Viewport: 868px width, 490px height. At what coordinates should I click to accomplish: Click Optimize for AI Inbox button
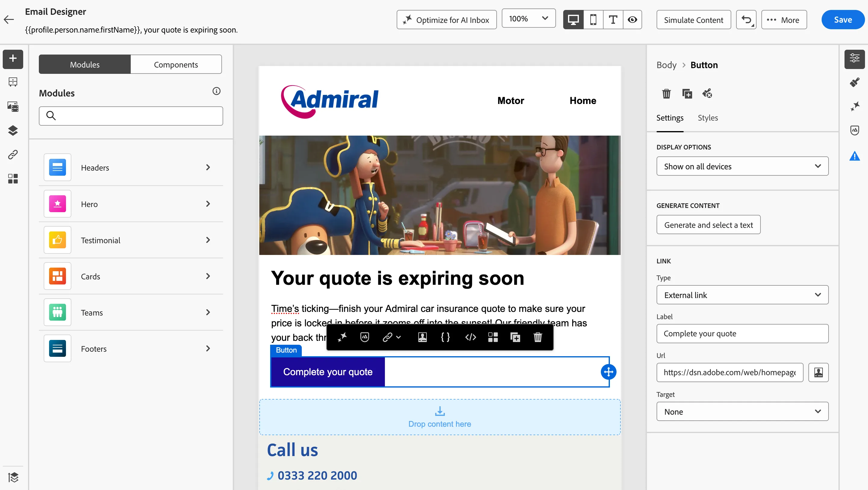(x=446, y=20)
